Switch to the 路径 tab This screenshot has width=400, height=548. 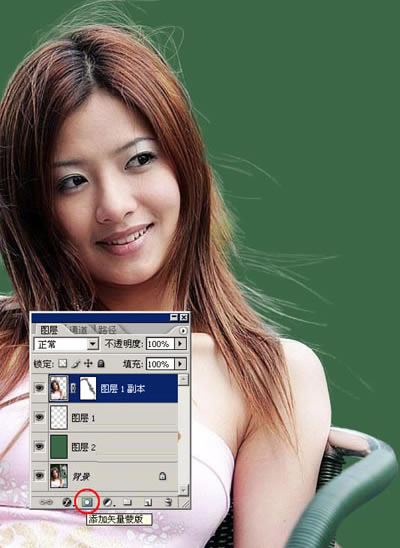pyautogui.click(x=107, y=330)
